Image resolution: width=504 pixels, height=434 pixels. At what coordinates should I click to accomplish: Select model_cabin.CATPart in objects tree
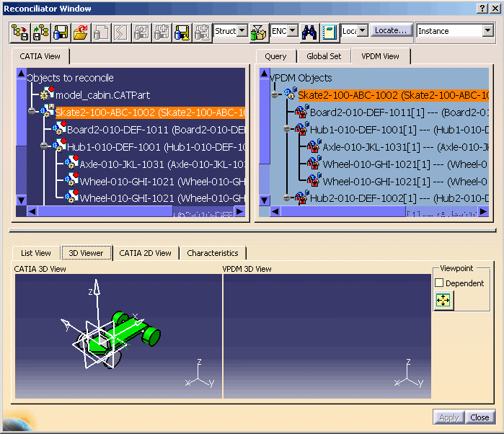tap(102, 95)
